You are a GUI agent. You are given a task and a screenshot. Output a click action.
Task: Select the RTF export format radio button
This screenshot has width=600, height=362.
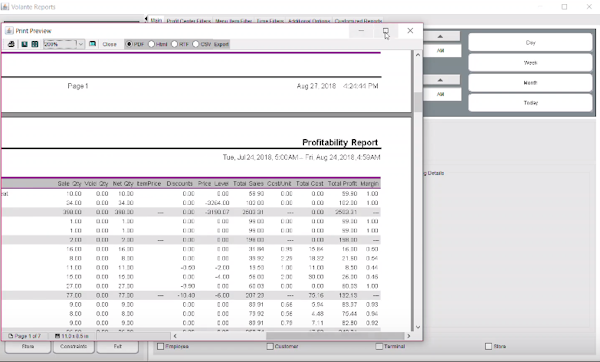[174, 44]
